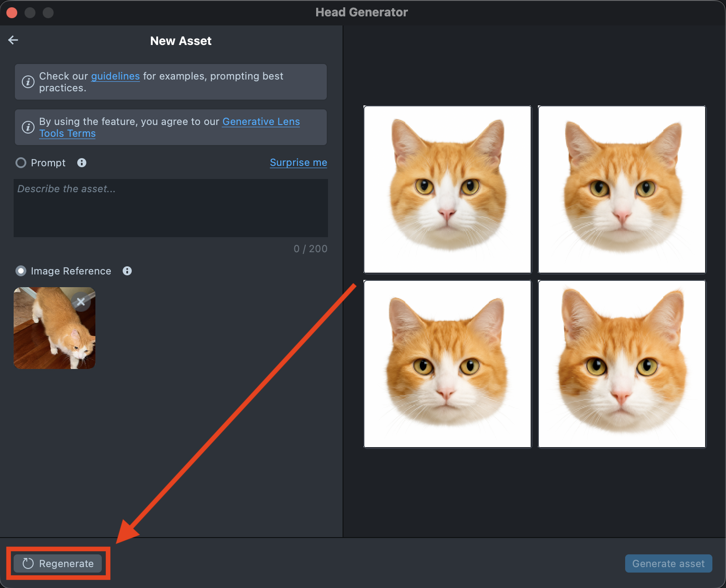Select the top-right generated cat head

point(622,189)
